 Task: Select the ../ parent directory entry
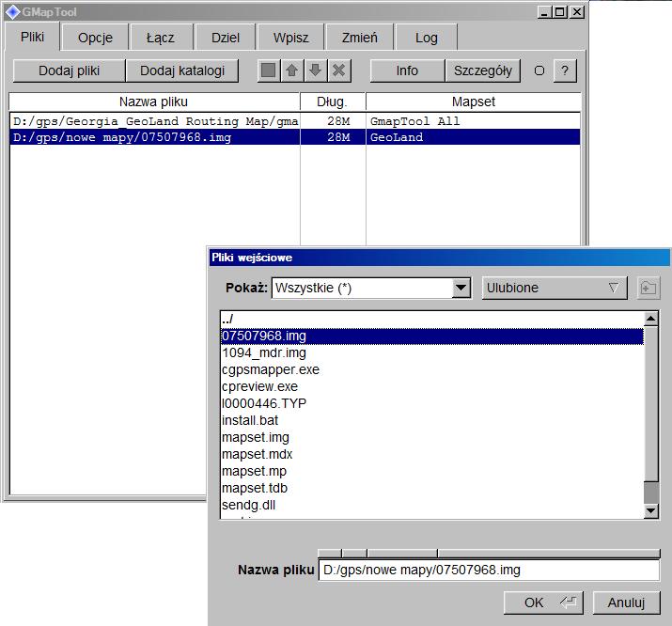coord(432,319)
